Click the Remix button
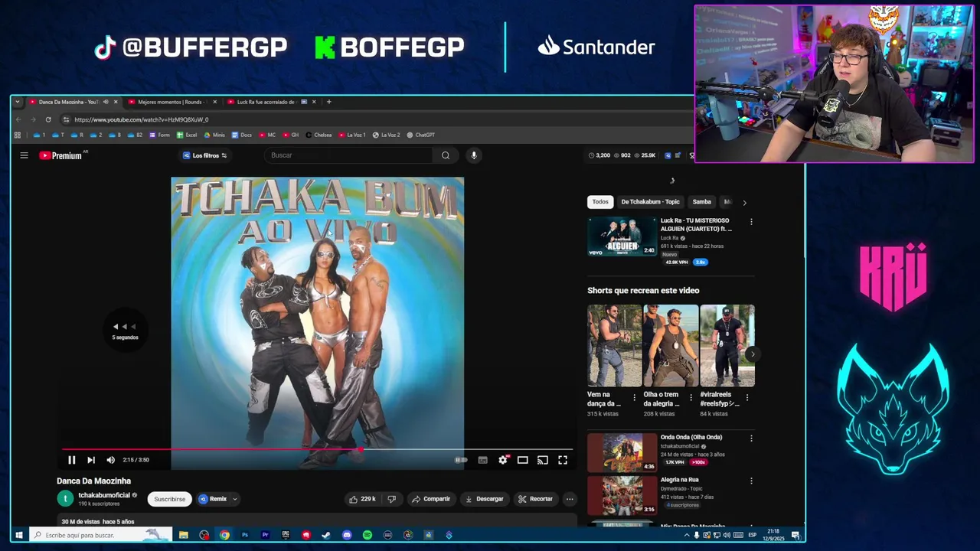The height and width of the screenshot is (551, 980). coord(213,499)
